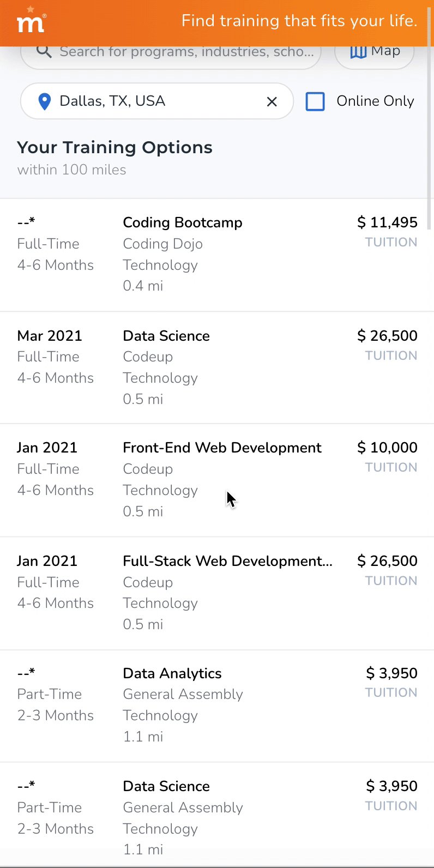Enable the Online Only checkbox

tap(315, 101)
